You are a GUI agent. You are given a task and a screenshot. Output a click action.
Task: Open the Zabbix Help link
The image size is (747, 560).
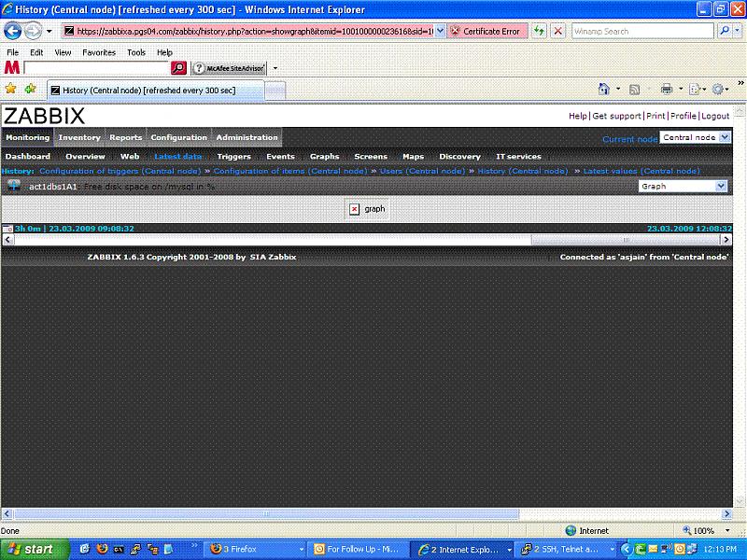[577, 116]
